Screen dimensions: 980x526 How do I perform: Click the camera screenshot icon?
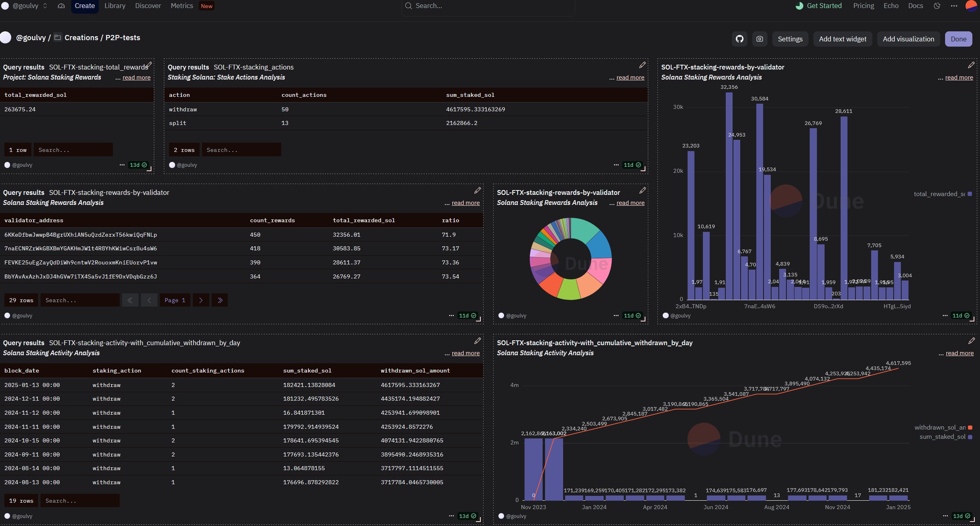coord(759,39)
